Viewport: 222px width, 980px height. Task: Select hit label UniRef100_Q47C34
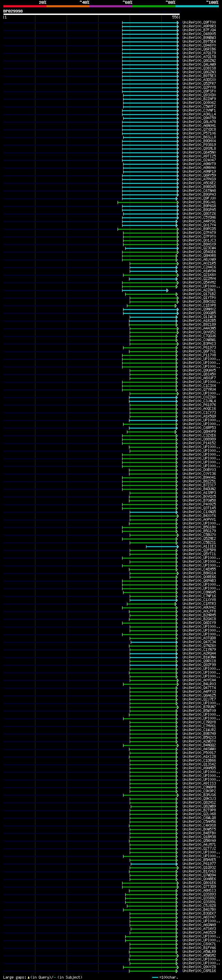pos(199,642)
